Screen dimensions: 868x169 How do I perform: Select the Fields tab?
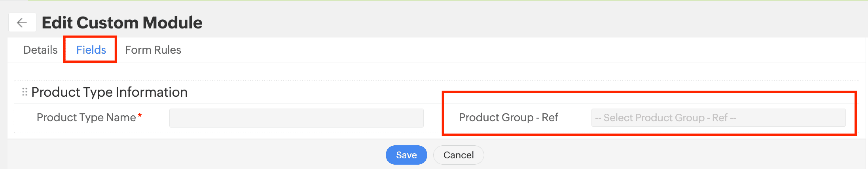(91, 50)
